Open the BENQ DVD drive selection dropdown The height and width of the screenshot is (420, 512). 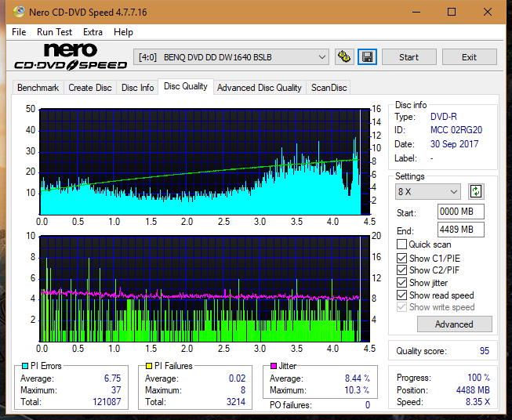coord(231,57)
